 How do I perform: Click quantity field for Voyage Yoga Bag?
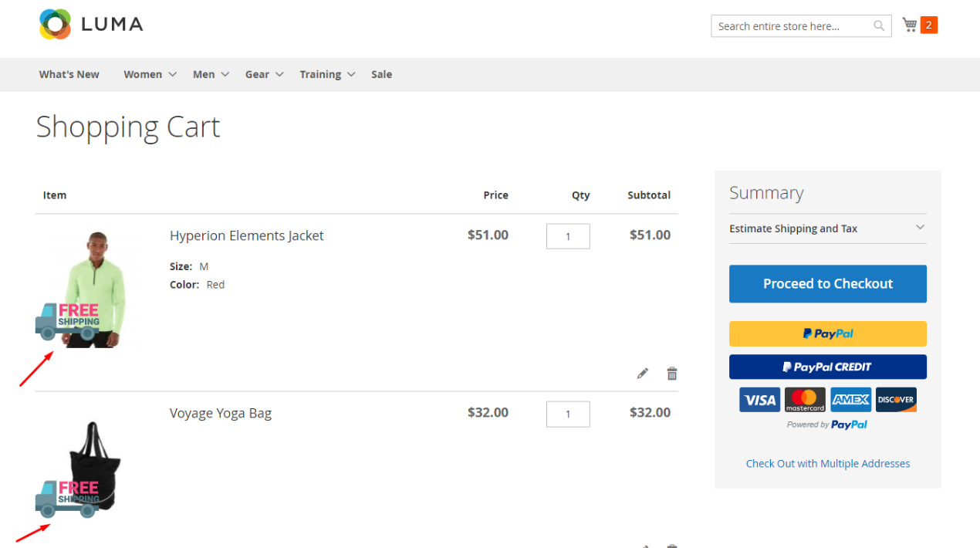pyautogui.click(x=568, y=414)
